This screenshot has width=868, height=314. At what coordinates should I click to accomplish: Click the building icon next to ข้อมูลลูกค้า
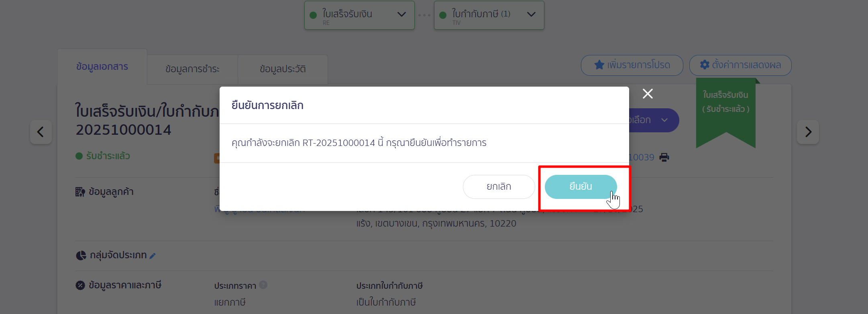(80, 192)
